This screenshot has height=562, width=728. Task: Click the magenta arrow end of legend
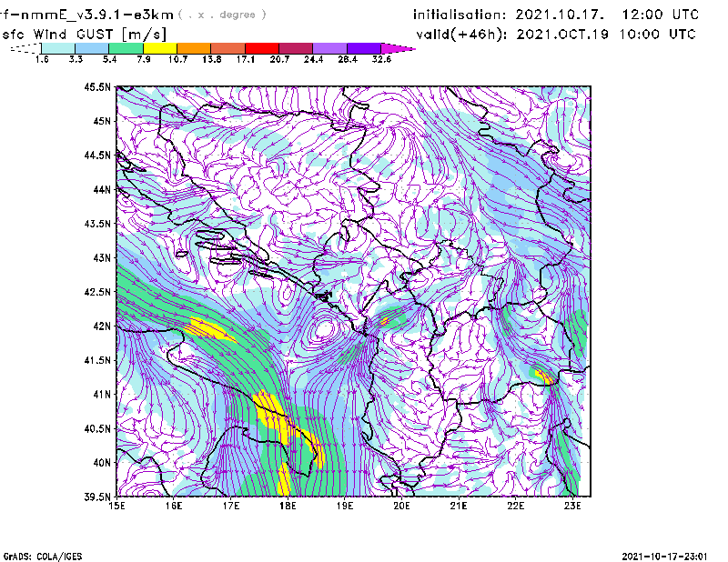(x=398, y=48)
